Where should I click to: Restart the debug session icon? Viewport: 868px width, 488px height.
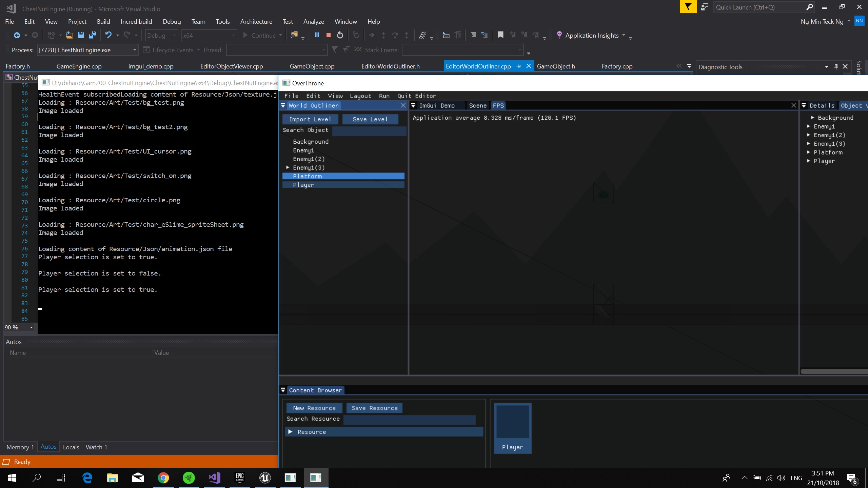(340, 35)
